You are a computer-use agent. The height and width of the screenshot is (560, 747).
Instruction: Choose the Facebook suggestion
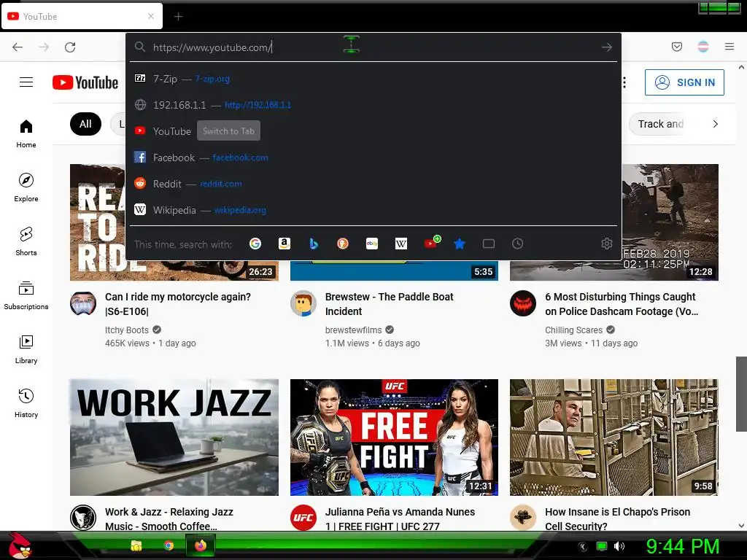373,157
